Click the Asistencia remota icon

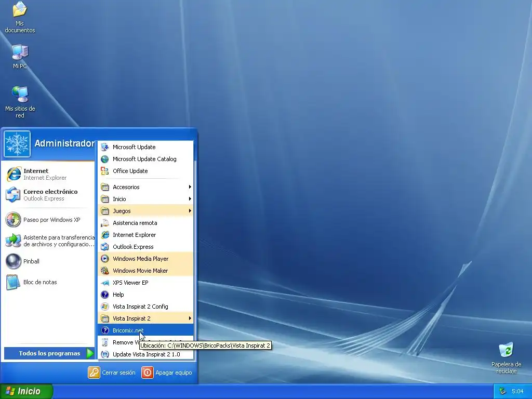click(105, 223)
